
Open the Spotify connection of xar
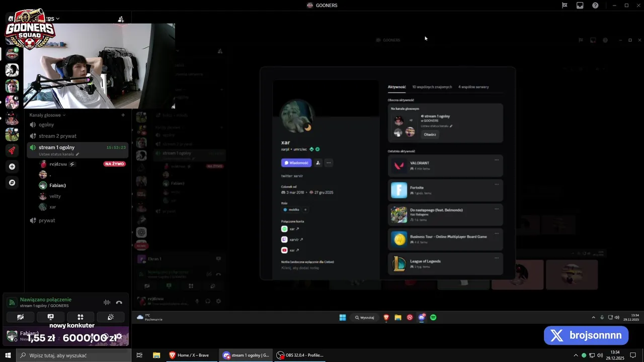[290, 229]
